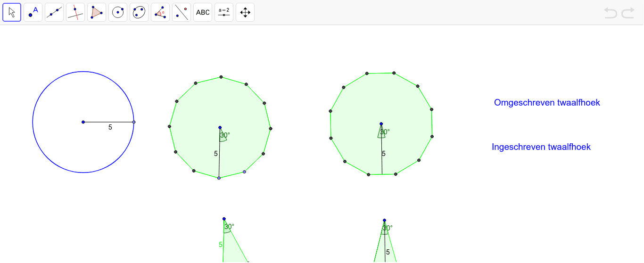Select the Angle measurement tool
This screenshot has height=263, width=644.
pos(160,12)
